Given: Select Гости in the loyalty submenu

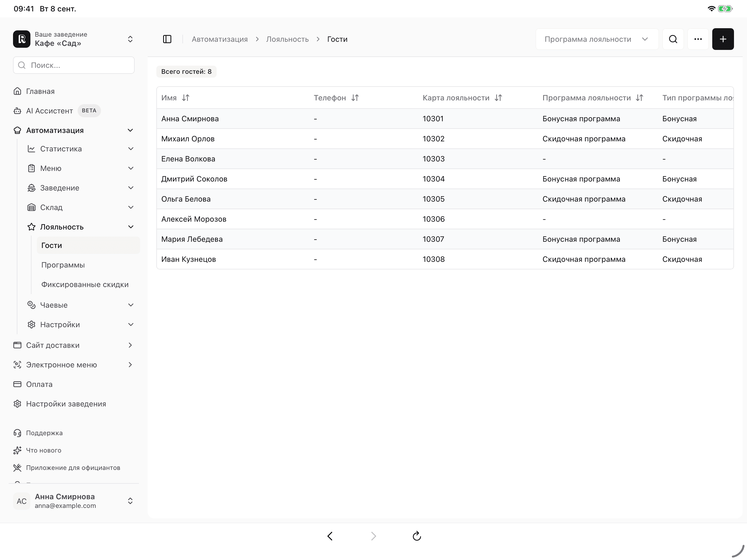Looking at the screenshot, I should [88, 245].
